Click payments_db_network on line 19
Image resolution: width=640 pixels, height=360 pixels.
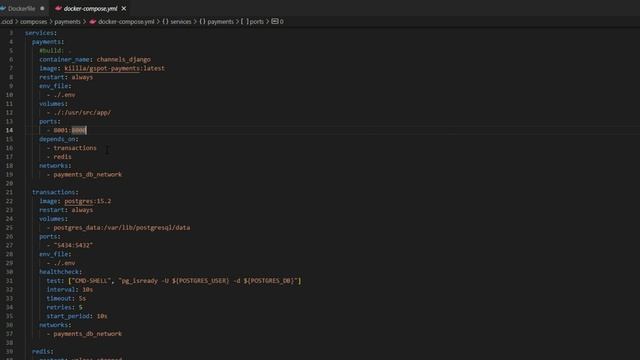click(x=87, y=175)
